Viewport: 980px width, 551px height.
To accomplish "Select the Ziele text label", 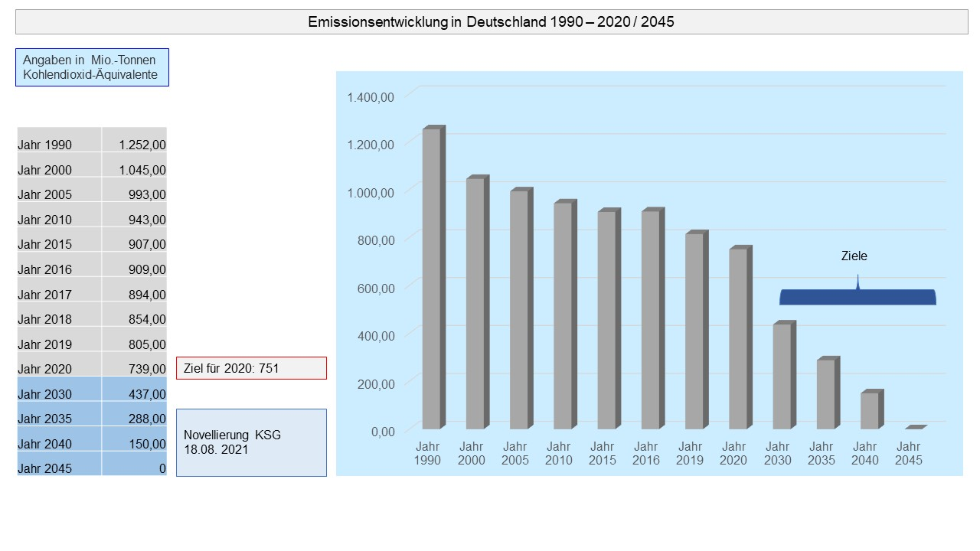I will pyautogui.click(x=854, y=256).
